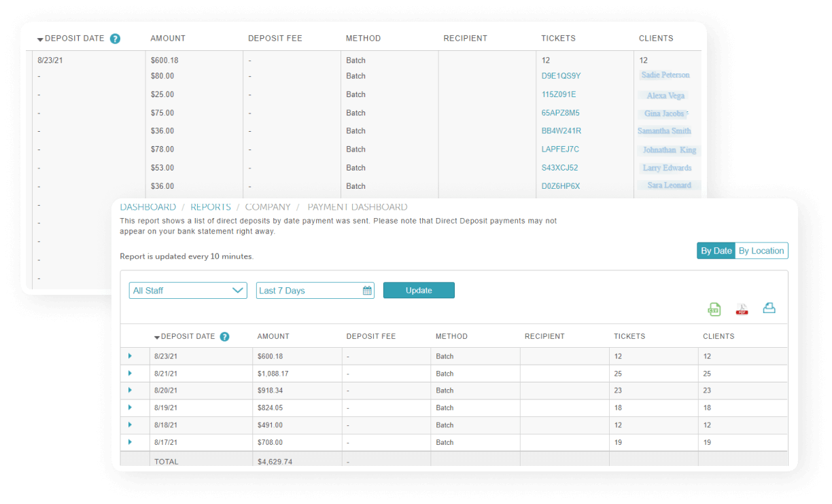Sort by Clients column in front table
This screenshot has width=832, height=504.
tap(718, 336)
